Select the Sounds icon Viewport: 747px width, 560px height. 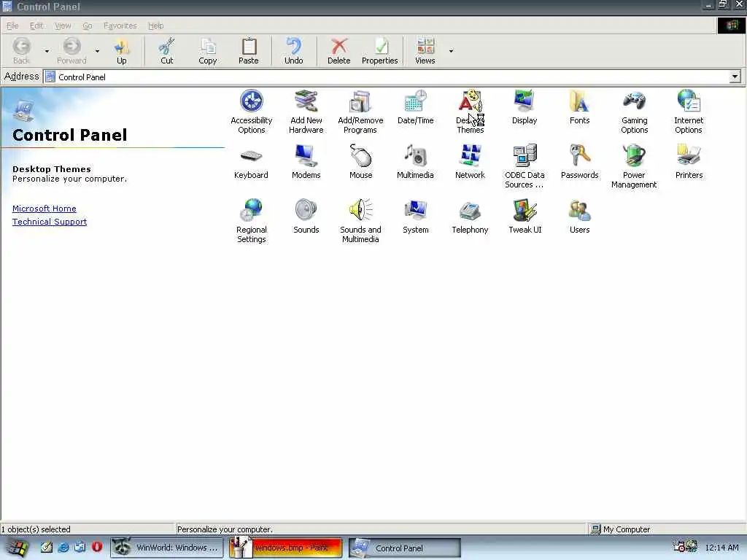click(x=306, y=217)
